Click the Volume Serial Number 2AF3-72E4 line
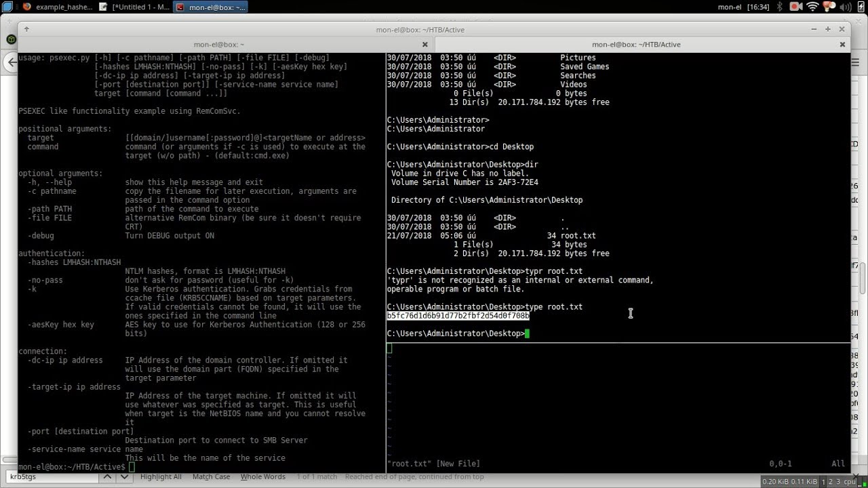This screenshot has width=868, height=488. 465,182
